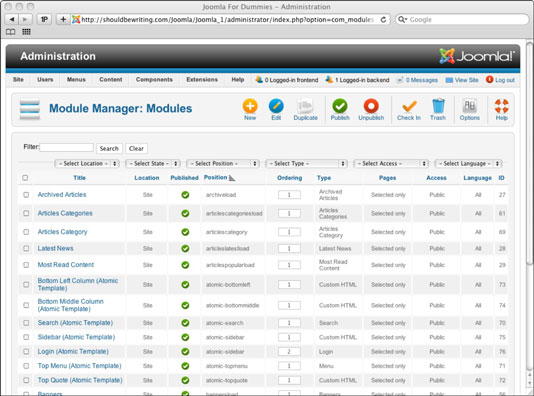Open the Extensions menu

[202, 80]
